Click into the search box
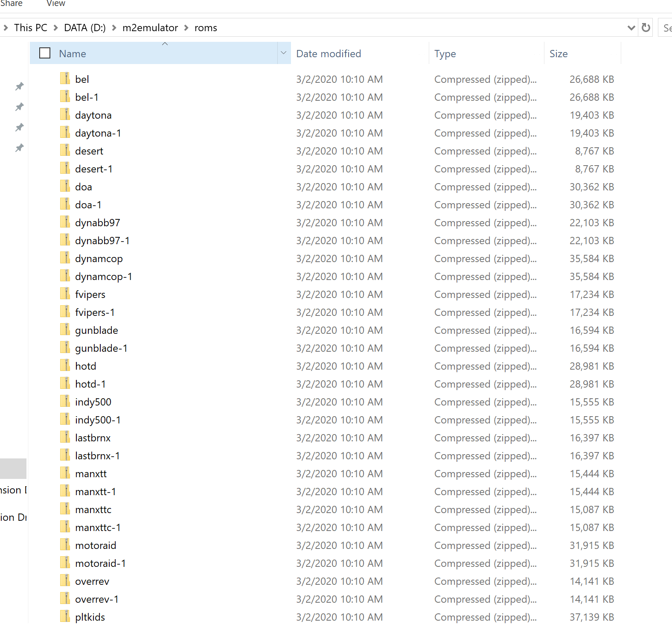672x636 pixels. (x=665, y=28)
